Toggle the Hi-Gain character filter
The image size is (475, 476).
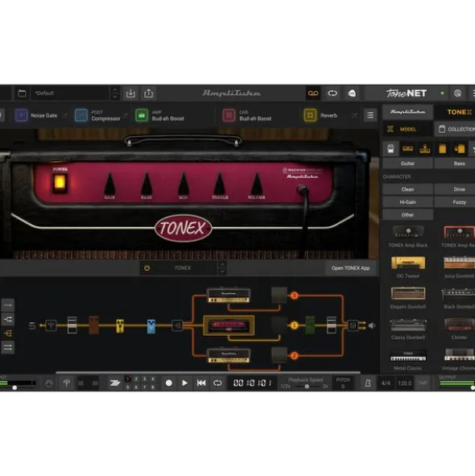point(407,202)
